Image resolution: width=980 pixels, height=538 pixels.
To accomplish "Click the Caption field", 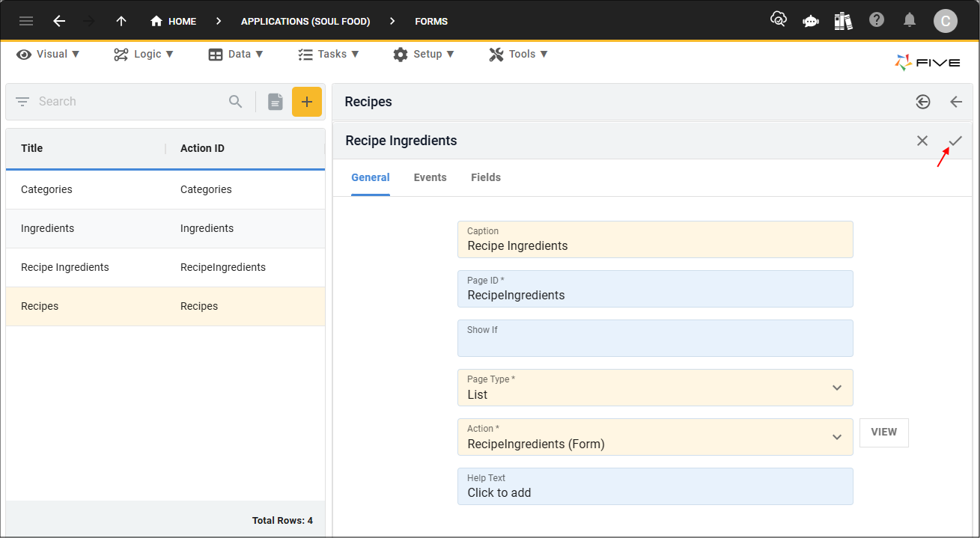I will pos(655,239).
